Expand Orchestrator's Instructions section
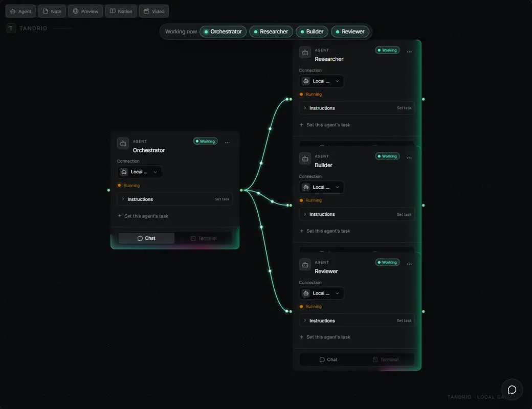This screenshot has height=409, width=532. click(x=175, y=199)
